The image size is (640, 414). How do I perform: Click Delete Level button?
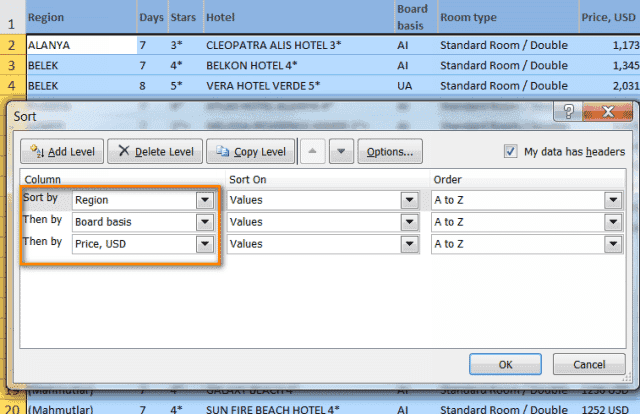(x=154, y=152)
